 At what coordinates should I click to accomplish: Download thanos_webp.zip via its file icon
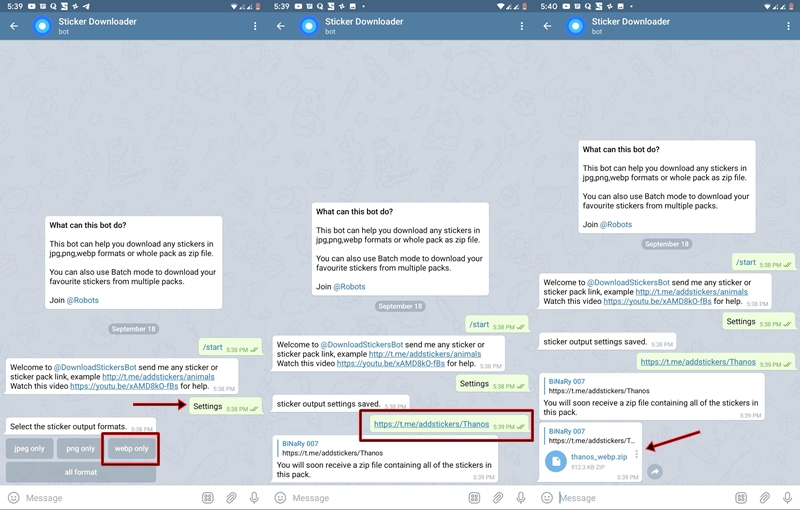click(556, 461)
